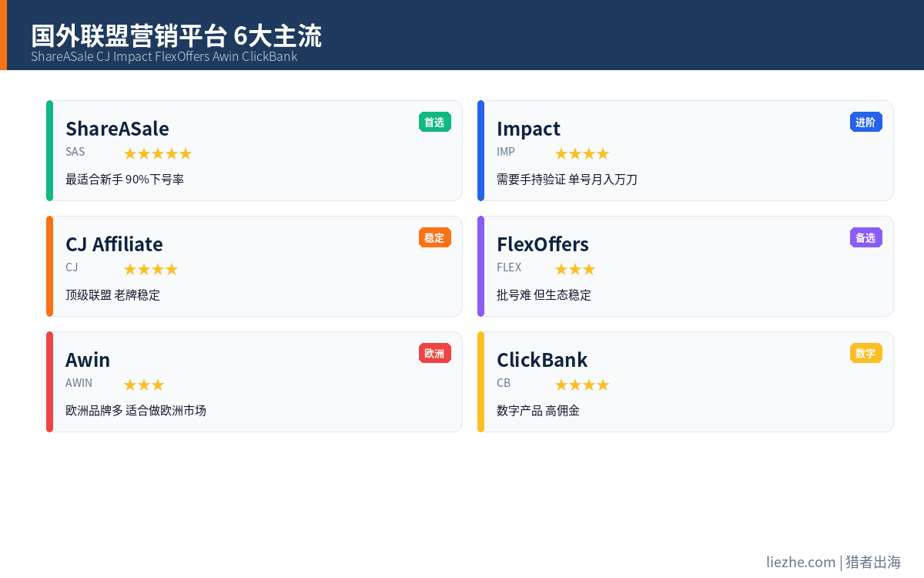
Task: Select the text 批号难 但生态稳定
Action: 544,295
